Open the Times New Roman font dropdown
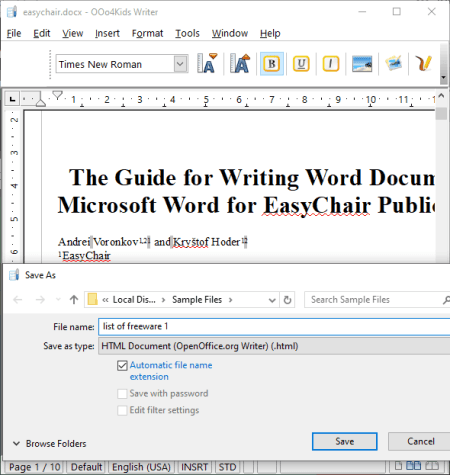Screen dimensions: 450x475 coord(180,64)
